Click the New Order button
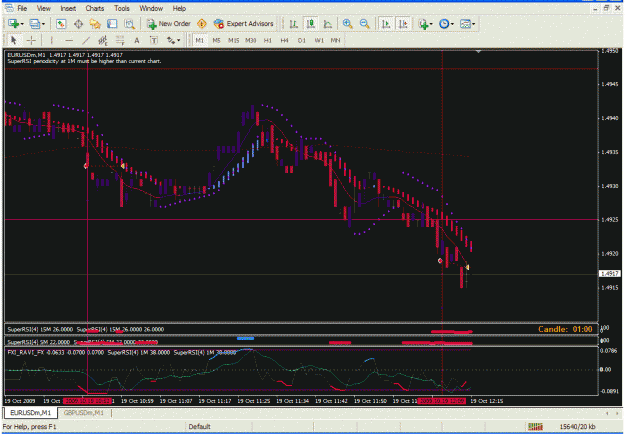Screen dimensions: 625x434 tap(169, 24)
